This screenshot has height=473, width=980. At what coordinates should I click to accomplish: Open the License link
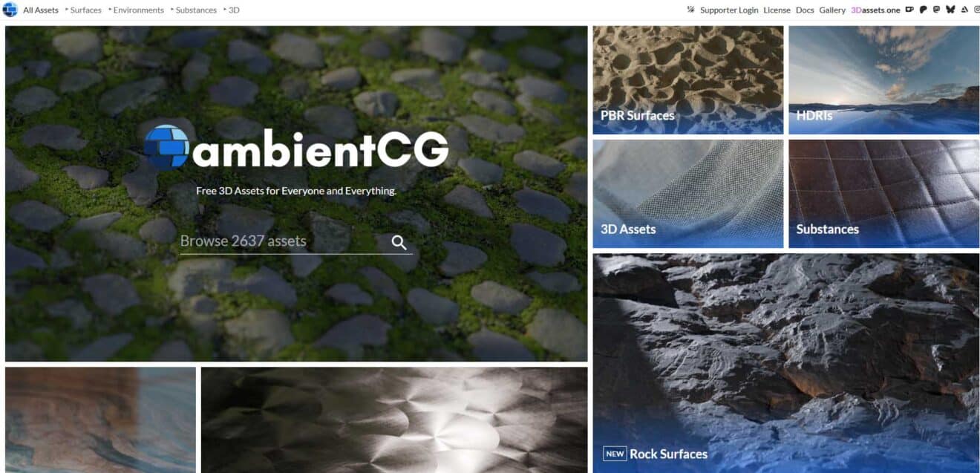(777, 10)
